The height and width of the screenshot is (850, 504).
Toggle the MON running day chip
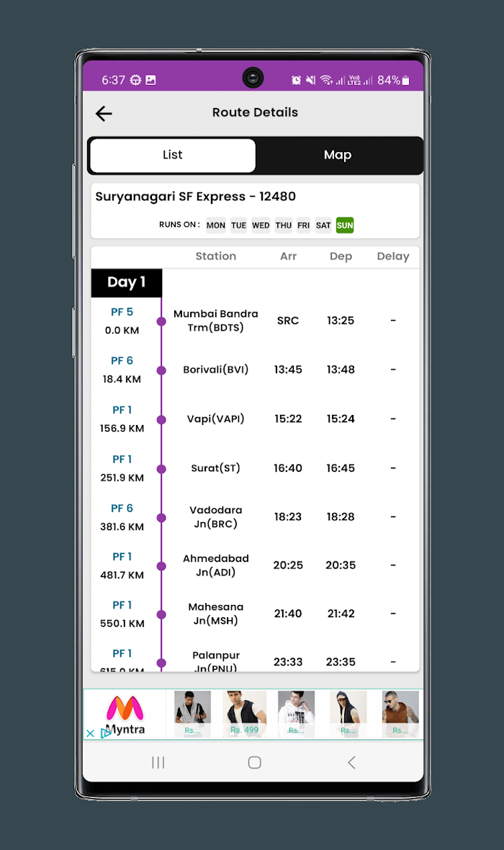coord(216,225)
